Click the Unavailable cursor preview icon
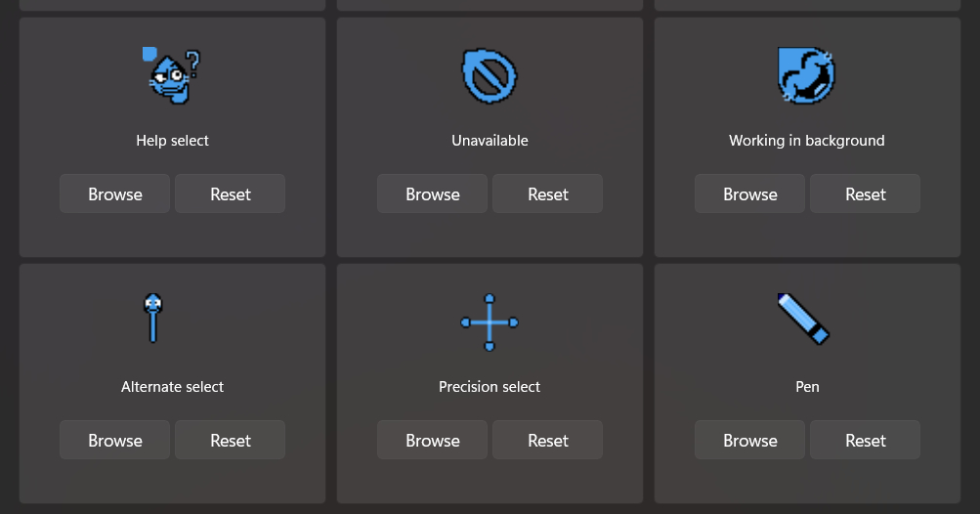Screen dimensions: 980x514 (x=490, y=76)
